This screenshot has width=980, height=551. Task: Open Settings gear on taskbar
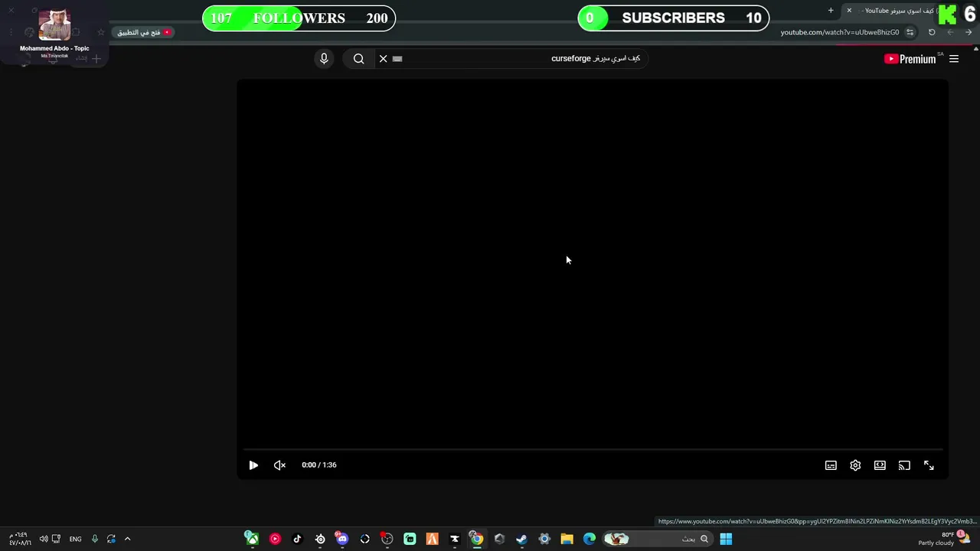tap(544, 539)
